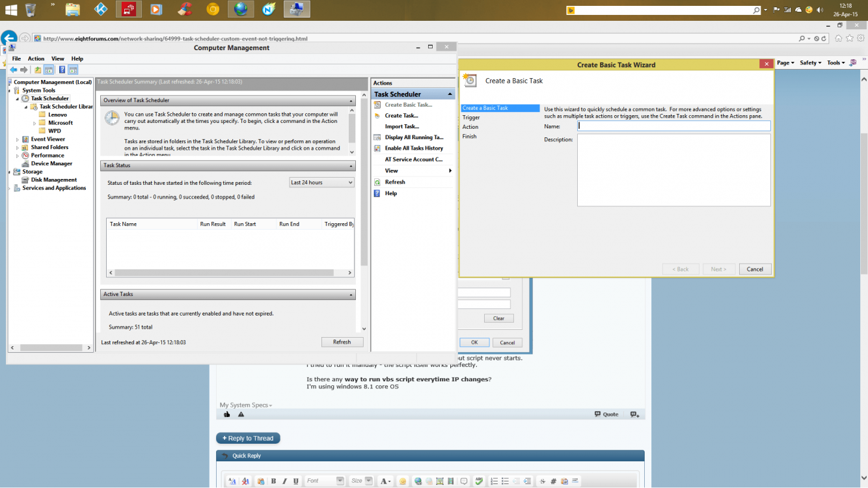Click the report post warning triangle icon
Image resolution: width=868 pixels, height=488 pixels.
point(241,414)
